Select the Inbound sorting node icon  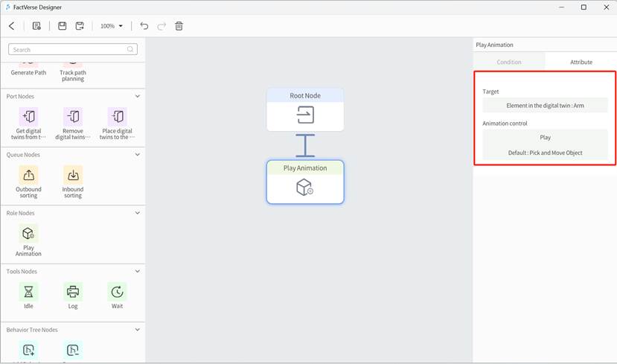pyautogui.click(x=73, y=175)
